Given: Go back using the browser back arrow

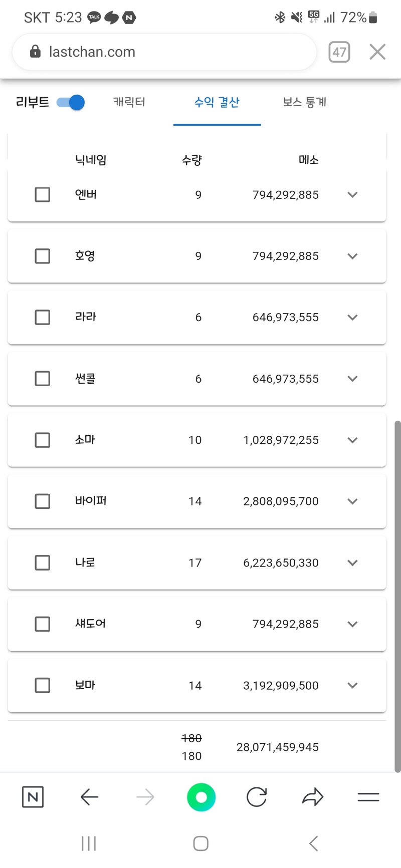Looking at the screenshot, I should 89,797.
